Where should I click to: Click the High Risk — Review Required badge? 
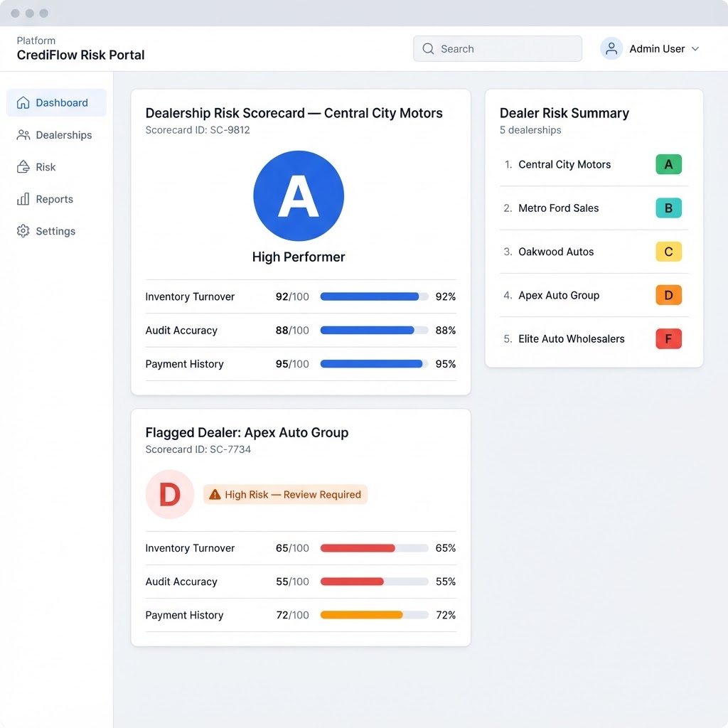click(285, 495)
